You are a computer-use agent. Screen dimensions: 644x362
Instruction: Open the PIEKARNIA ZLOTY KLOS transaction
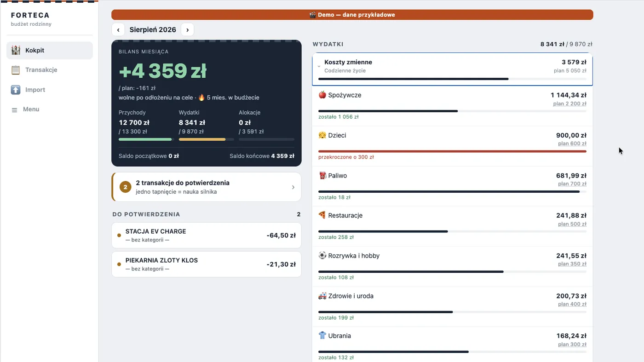pos(207,264)
